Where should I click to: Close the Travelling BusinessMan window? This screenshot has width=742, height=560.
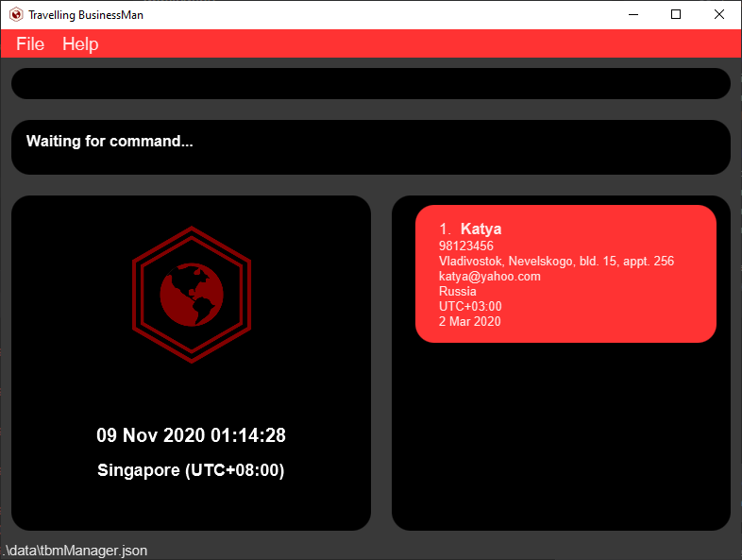pyautogui.click(x=719, y=15)
